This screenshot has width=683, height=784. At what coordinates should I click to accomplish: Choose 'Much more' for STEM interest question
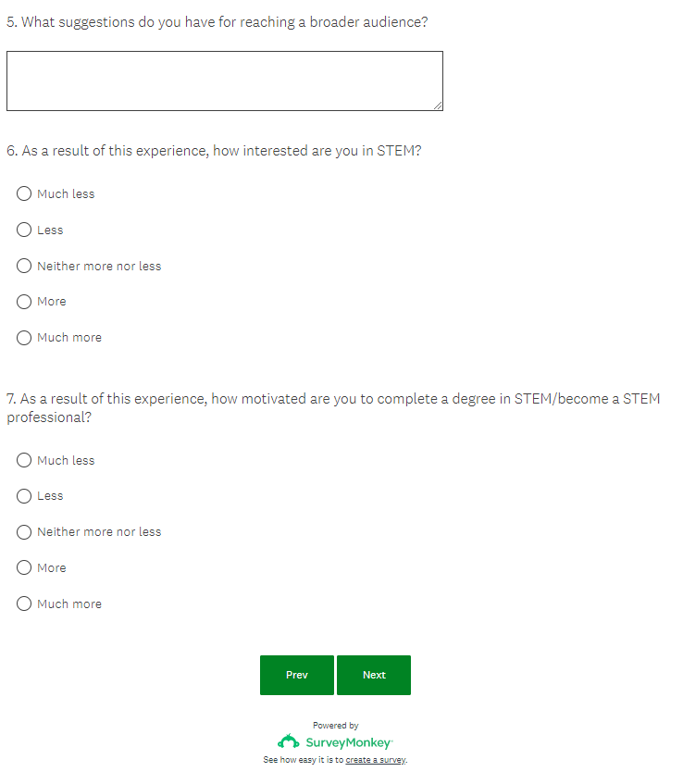(24, 338)
